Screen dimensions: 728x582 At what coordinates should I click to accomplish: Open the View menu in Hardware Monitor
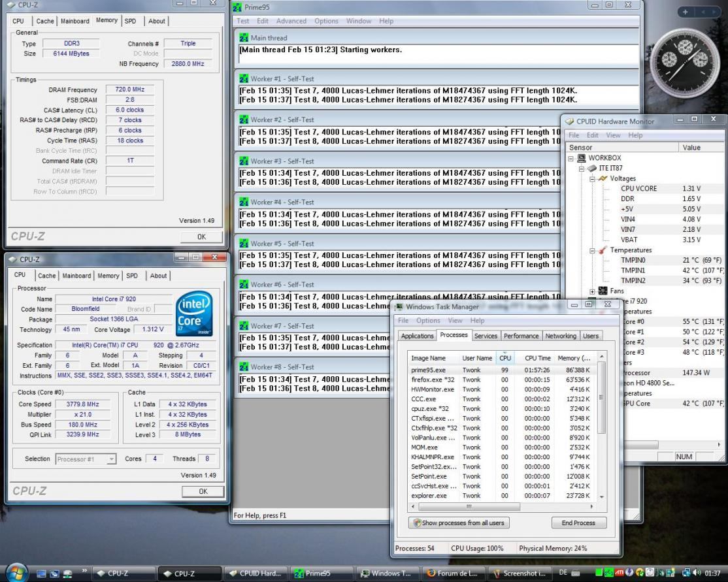tap(613, 135)
